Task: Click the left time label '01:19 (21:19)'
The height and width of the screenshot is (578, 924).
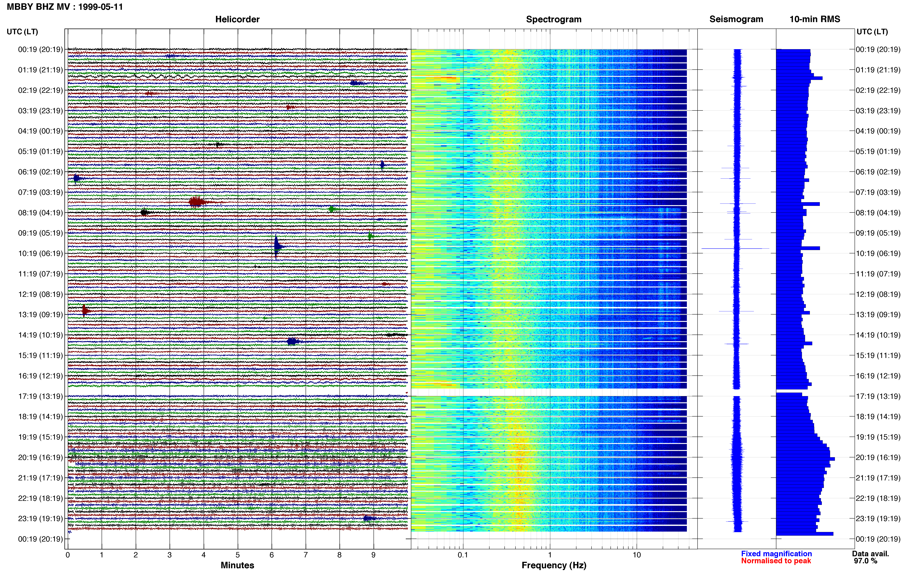Action: pos(41,70)
